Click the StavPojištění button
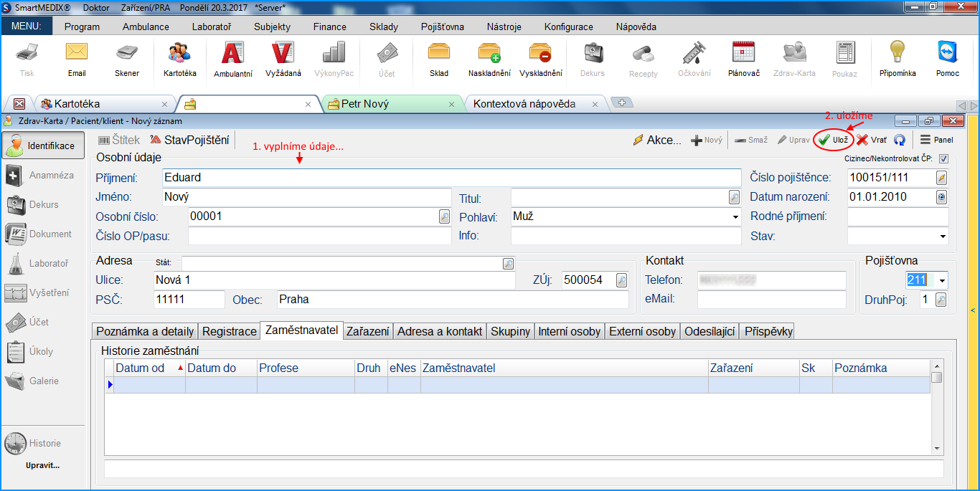The height and width of the screenshot is (491, 980). 189,140
